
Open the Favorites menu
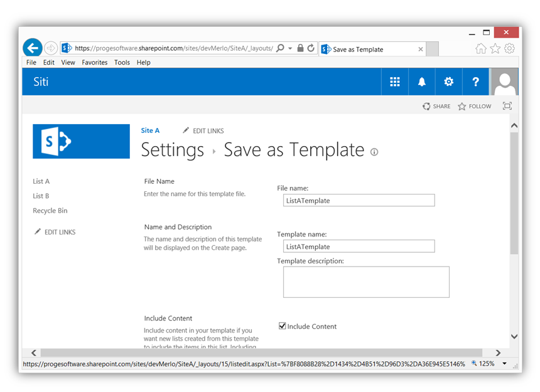pyautogui.click(x=94, y=62)
